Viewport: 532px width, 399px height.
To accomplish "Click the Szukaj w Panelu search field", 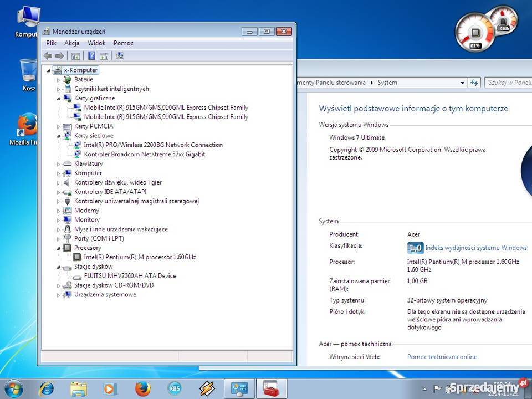I will point(508,83).
